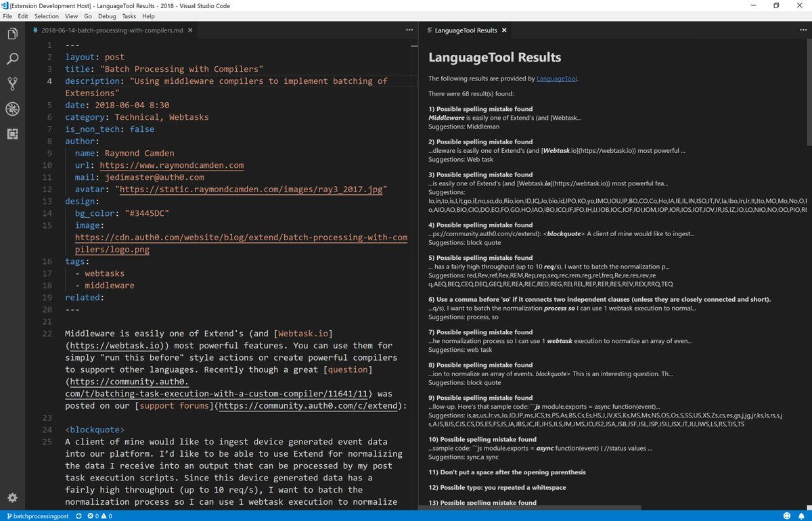Open the Selection menu
Viewport: 812px width, 521px height.
(47, 16)
